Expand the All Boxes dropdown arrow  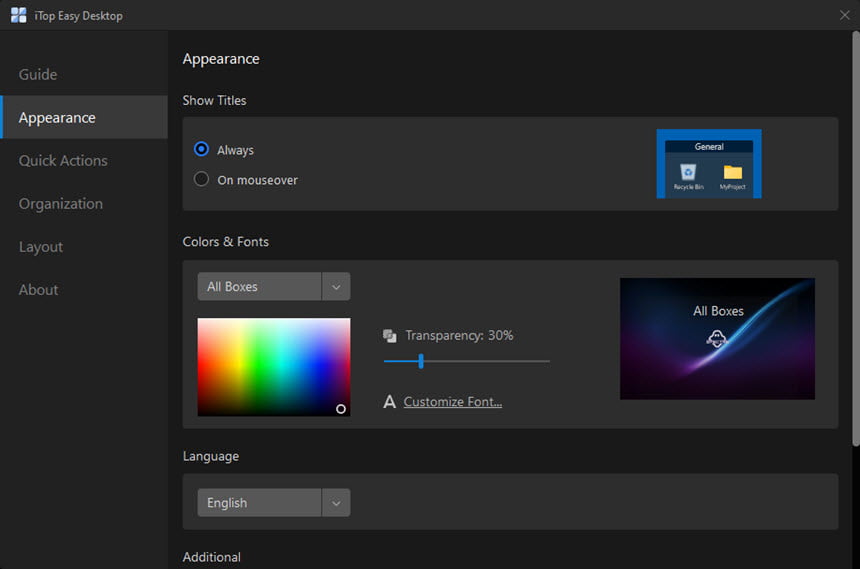[336, 287]
